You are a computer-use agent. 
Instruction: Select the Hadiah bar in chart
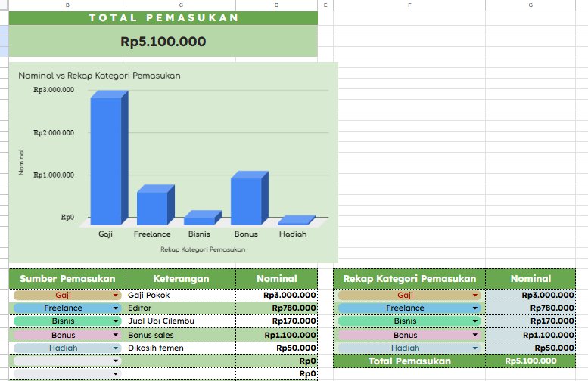point(296,220)
